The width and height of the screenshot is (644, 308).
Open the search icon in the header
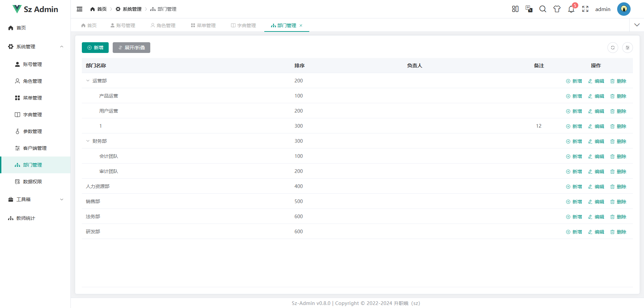click(543, 9)
